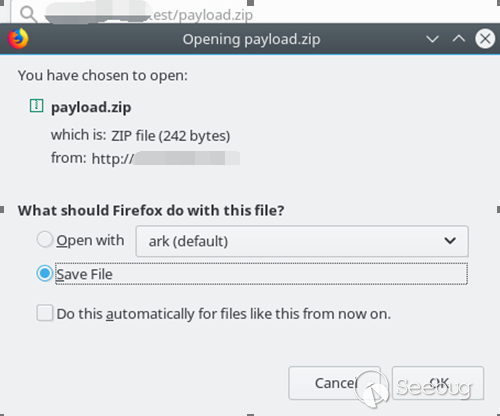Click the Save File option label
This screenshot has height=416, width=500.
84,274
